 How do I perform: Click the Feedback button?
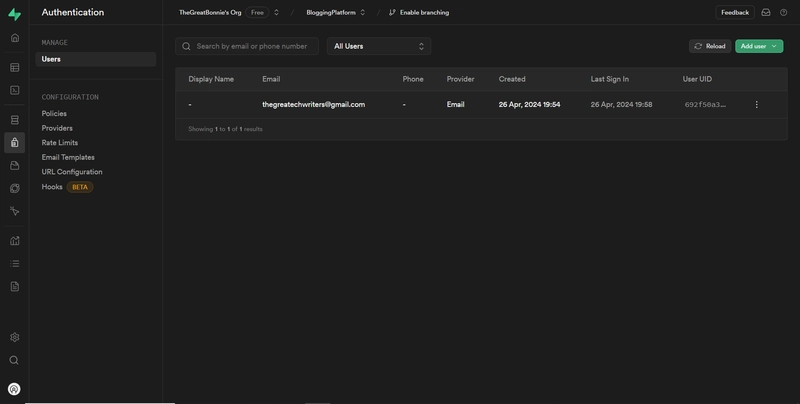[x=735, y=12]
